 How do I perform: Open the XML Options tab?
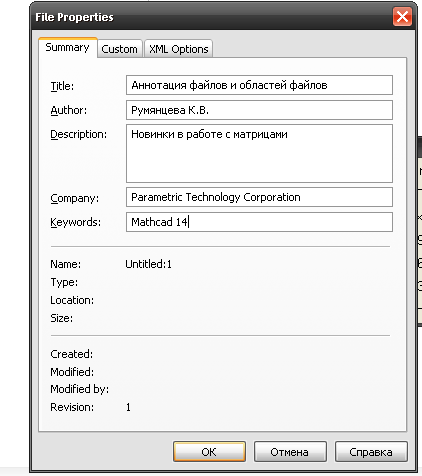point(178,49)
